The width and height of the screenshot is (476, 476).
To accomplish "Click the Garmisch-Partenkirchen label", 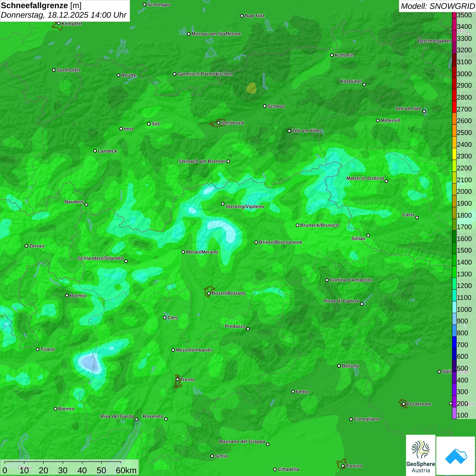I will 205,74.
